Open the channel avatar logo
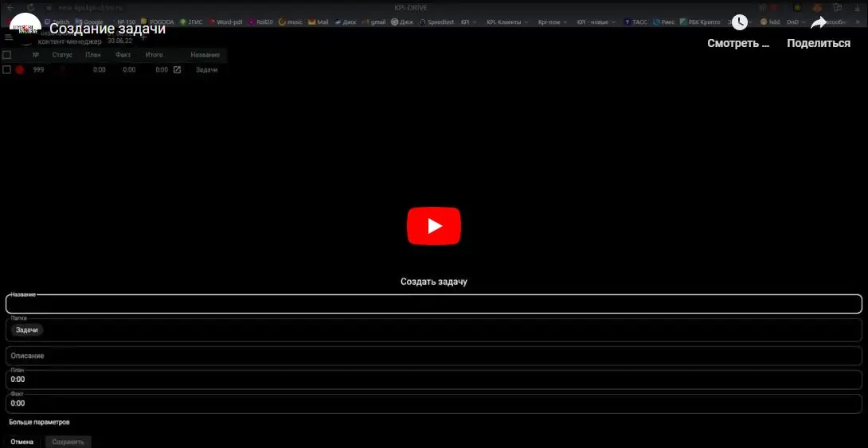 (x=25, y=28)
